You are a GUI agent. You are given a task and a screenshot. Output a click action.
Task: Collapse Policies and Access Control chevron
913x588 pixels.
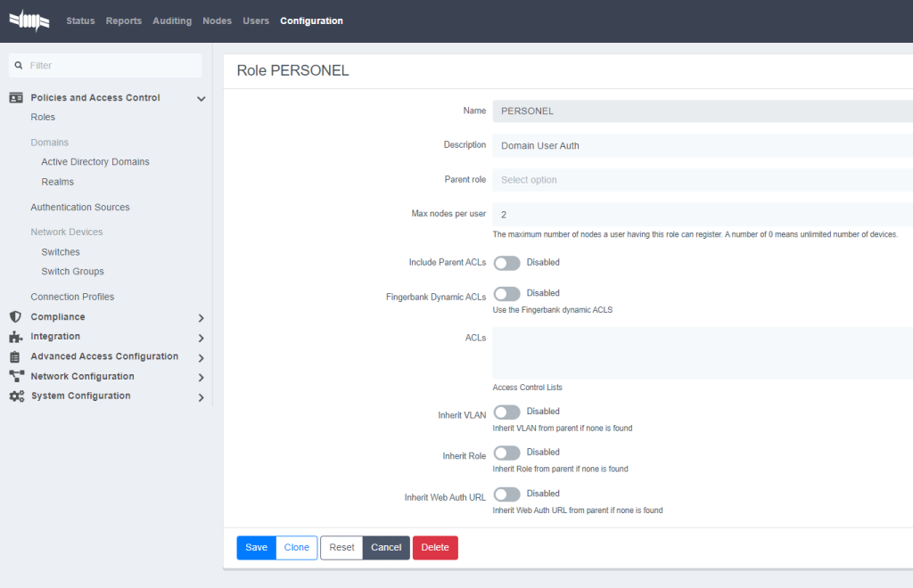tap(201, 99)
